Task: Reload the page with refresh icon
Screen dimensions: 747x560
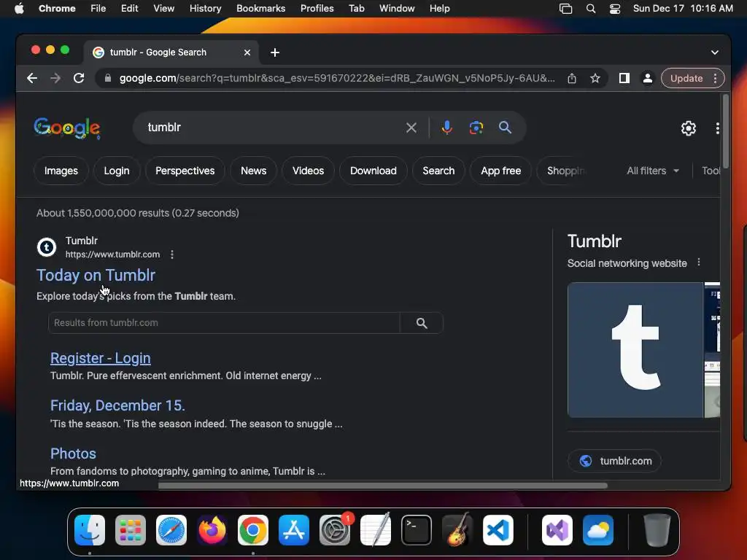Action: pyautogui.click(x=79, y=78)
